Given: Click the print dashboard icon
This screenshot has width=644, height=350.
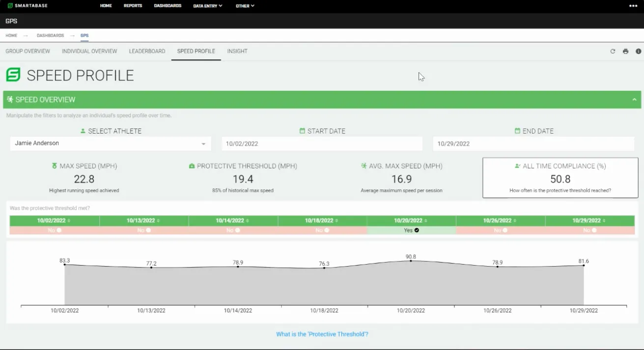Looking at the screenshot, I should (625, 51).
